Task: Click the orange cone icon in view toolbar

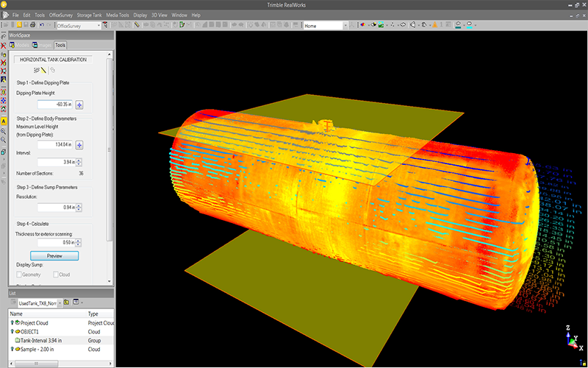Action: pos(434,25)
